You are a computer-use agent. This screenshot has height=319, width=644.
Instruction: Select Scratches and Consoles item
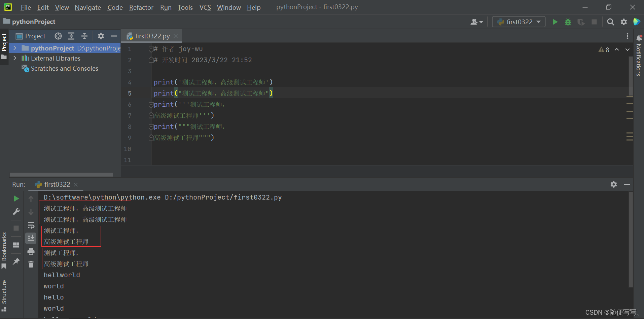[x=60, y=68]
